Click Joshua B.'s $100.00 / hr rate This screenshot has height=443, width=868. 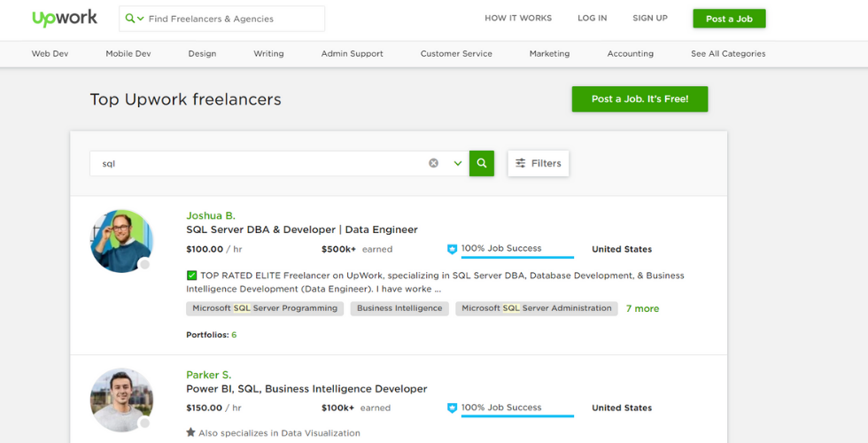coord(214,249)
